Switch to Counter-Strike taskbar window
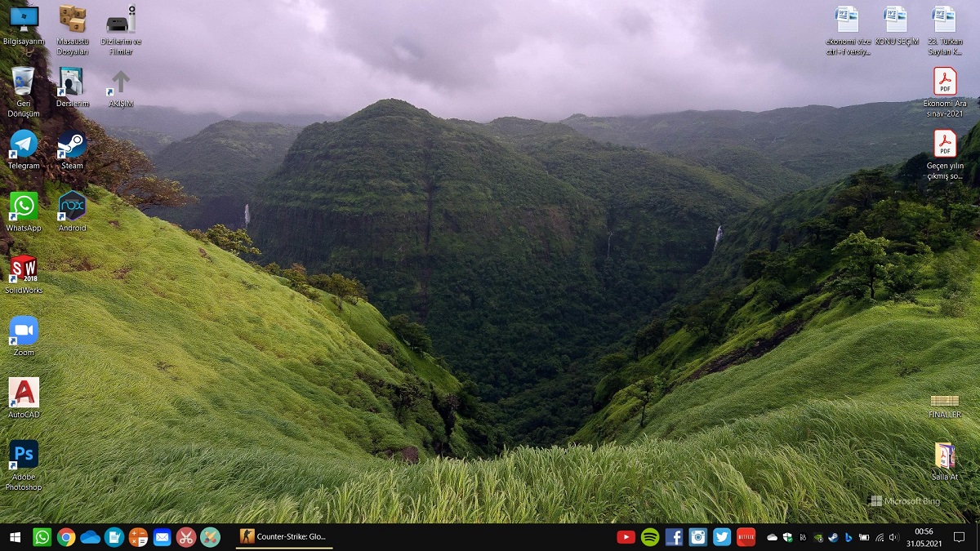Viewport: 980px width, 551px height. coord(284,537)
